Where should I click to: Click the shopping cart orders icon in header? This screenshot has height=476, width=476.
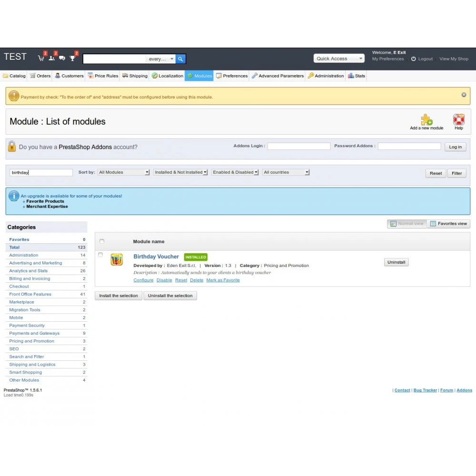(x=41, y=58)
